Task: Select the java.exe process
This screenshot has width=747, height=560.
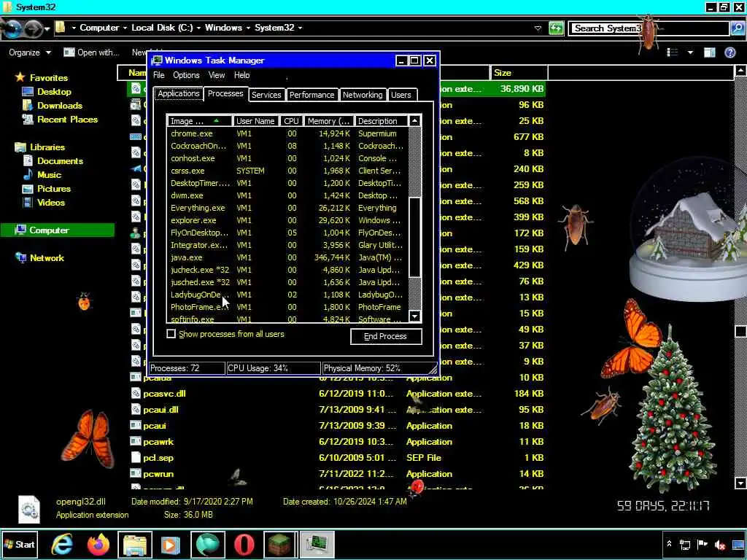Action: click(x=287, y=257)
